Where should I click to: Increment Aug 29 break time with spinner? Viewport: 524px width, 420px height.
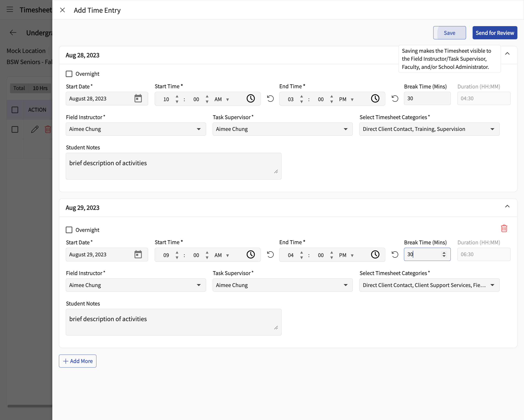tap(444, 253)
